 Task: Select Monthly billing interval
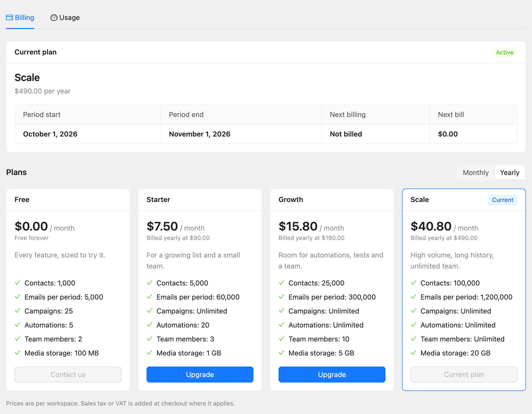(475, 172)
